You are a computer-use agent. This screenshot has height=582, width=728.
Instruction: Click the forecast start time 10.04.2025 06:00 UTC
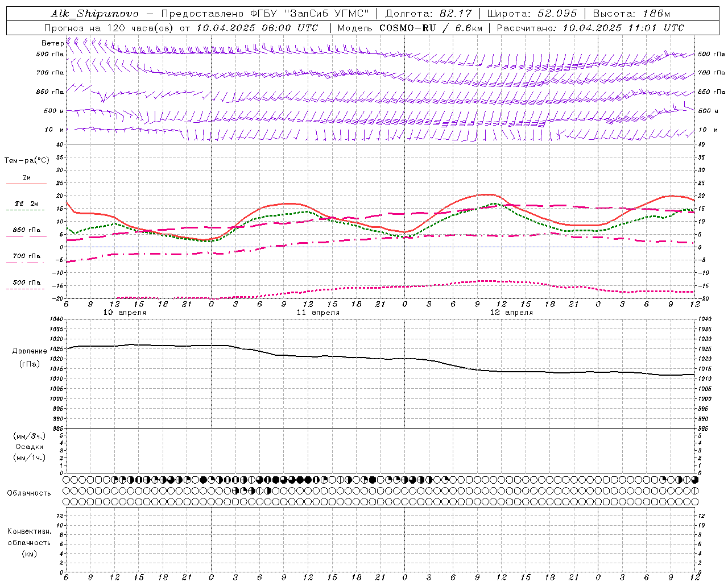[x=257, y=28]
